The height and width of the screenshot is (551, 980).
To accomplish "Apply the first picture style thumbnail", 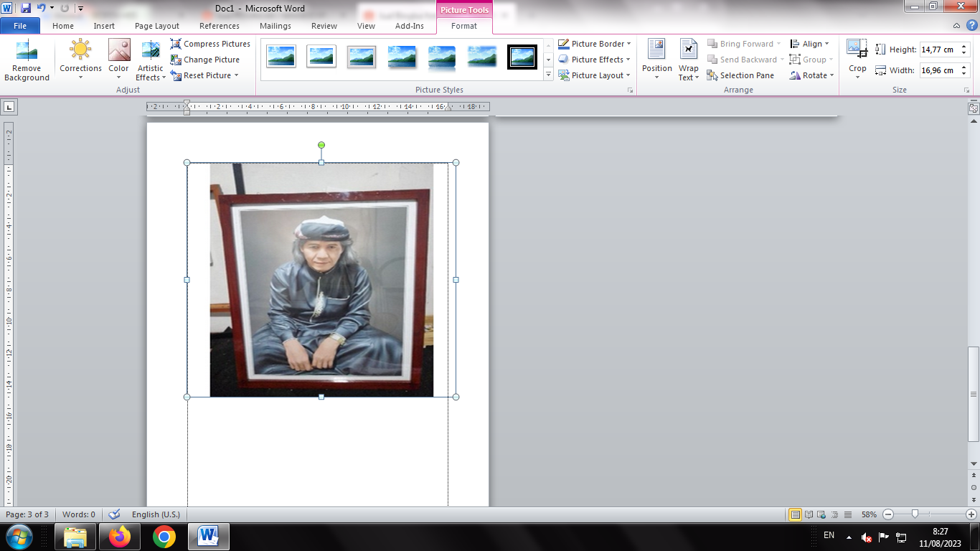I will point(281,56).
